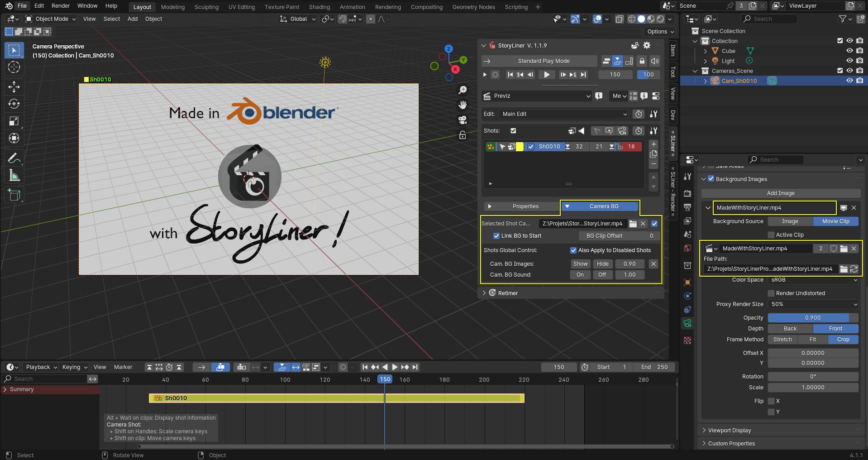This screenshot has width=868, height=460.
Task: Toggle camera view icon in viewport
Action: click(x=463, y=120)
